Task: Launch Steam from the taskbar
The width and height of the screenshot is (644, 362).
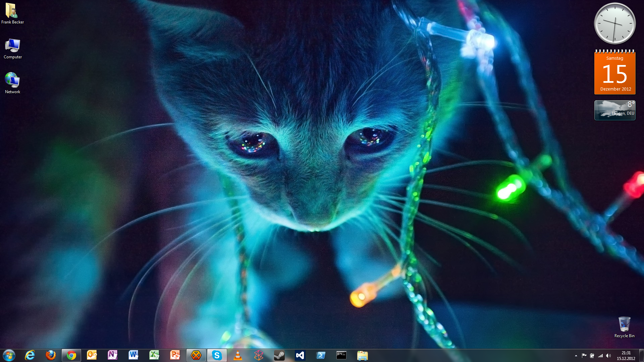Action: coord(279,355)
